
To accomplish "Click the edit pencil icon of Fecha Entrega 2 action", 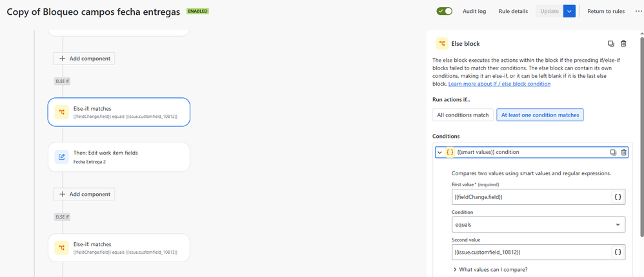I will coord(61,157).
